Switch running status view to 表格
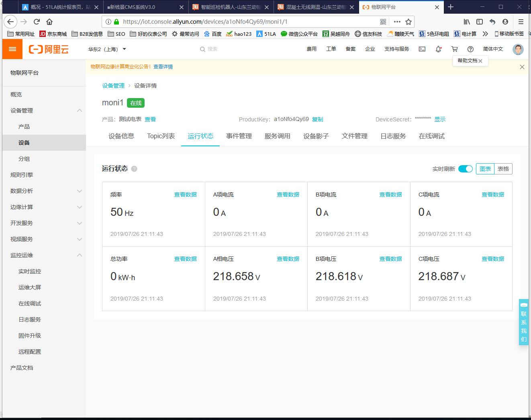 [504, 169]
